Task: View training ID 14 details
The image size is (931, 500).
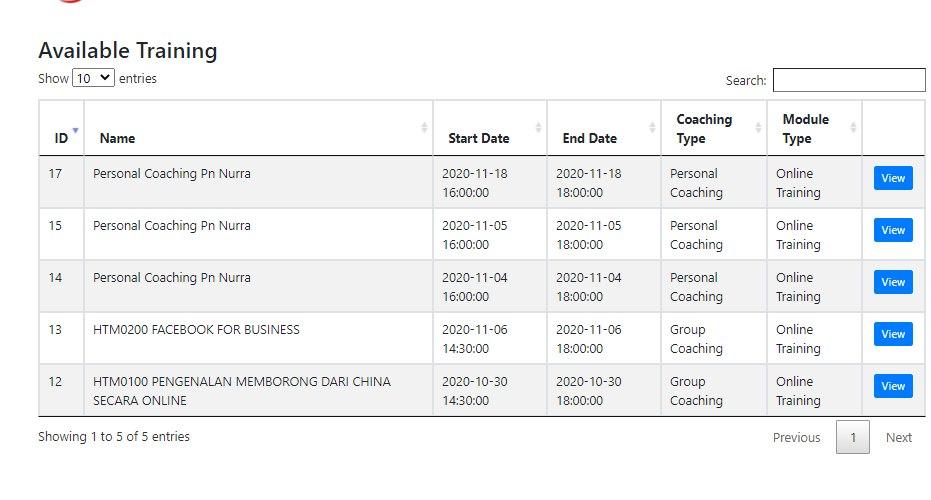Action: click(x=893, y=282)
